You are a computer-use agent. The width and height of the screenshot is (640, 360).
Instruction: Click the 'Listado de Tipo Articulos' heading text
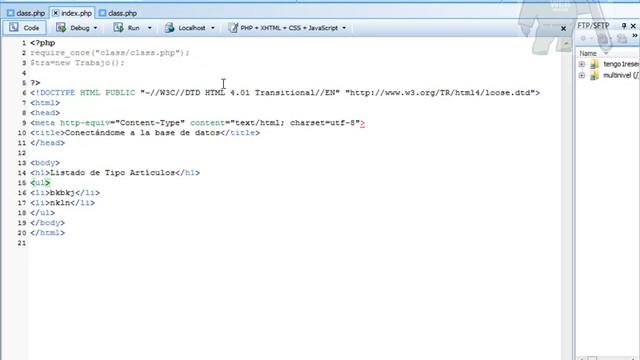[x=112, y=173]
